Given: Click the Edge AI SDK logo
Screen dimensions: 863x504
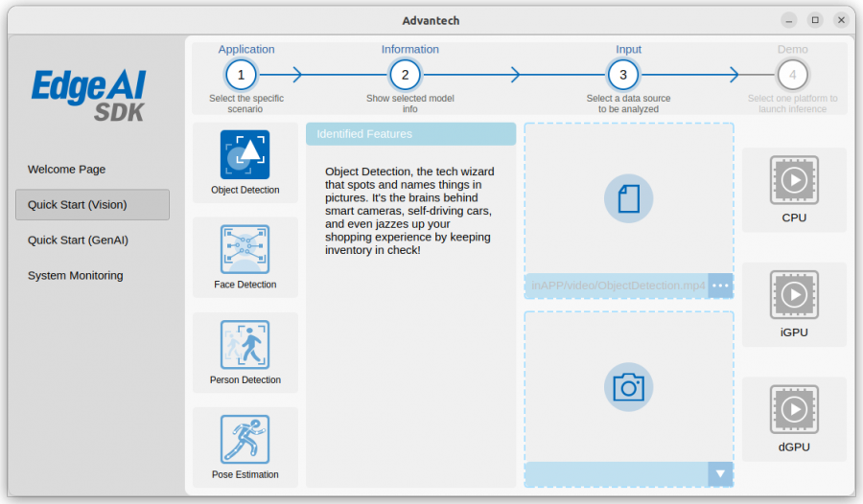Looking at the screenshot, I should (x=90, y=95).
